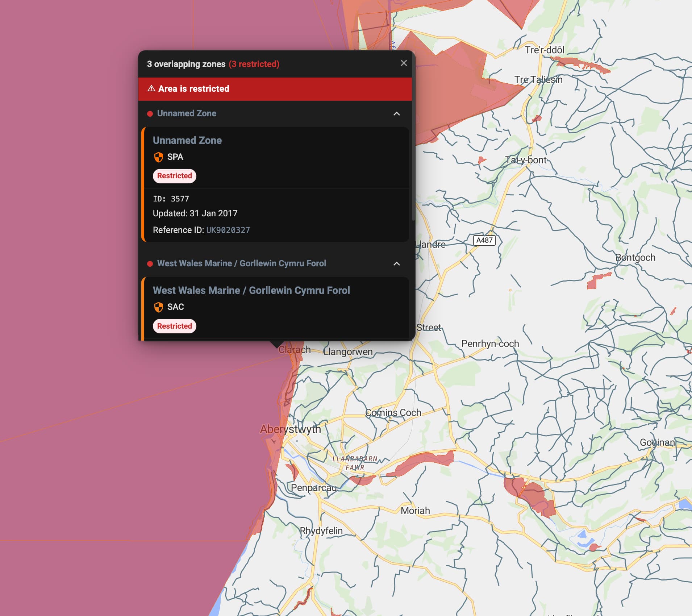
Task: Click the Restricted badge under SAC
Action: pyautogui.click(x=174, y=326)
